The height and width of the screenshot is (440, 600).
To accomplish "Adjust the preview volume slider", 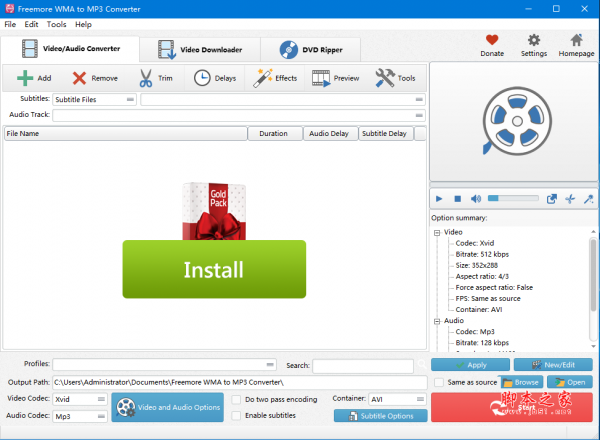I will click(513, 198).
